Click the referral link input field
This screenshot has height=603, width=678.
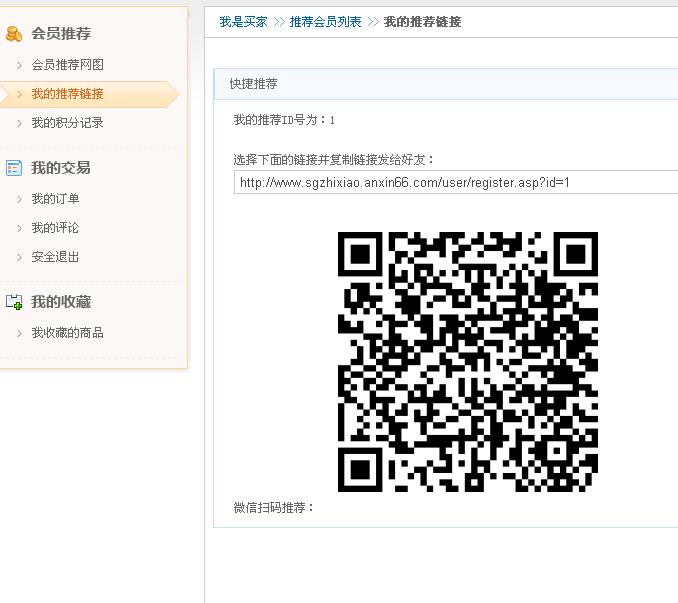[x=456, y=182]
